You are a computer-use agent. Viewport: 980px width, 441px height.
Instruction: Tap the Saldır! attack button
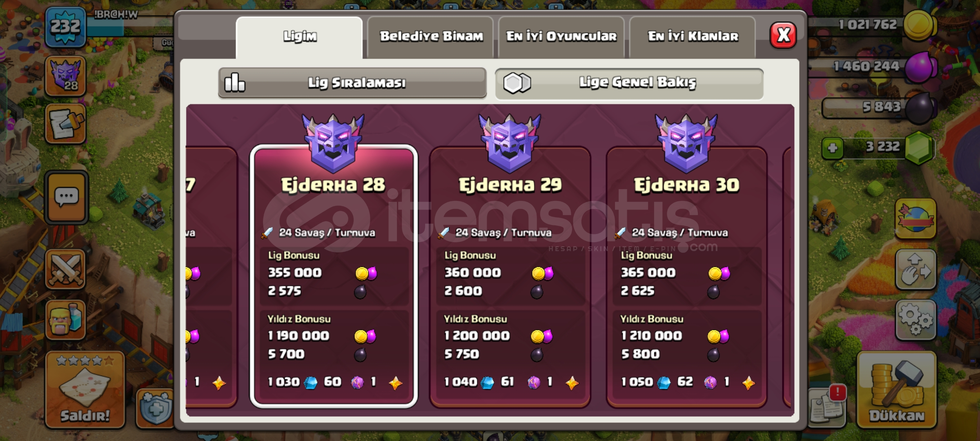[85, 390]
